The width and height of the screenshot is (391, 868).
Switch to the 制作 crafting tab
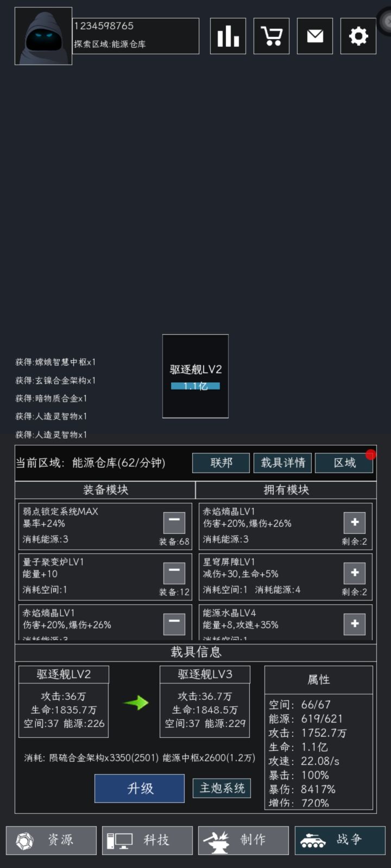click(x=243, y=840)
